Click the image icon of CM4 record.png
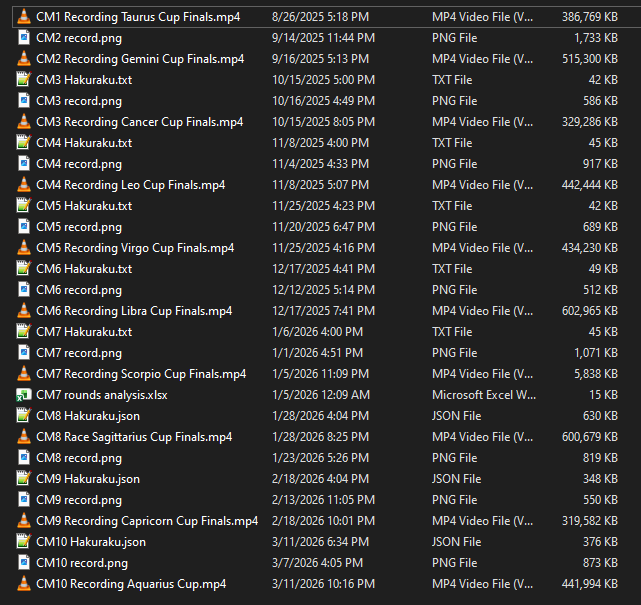The height and width of the screenshot is (605, 641). pyautogui.click(x=24, y=164)
